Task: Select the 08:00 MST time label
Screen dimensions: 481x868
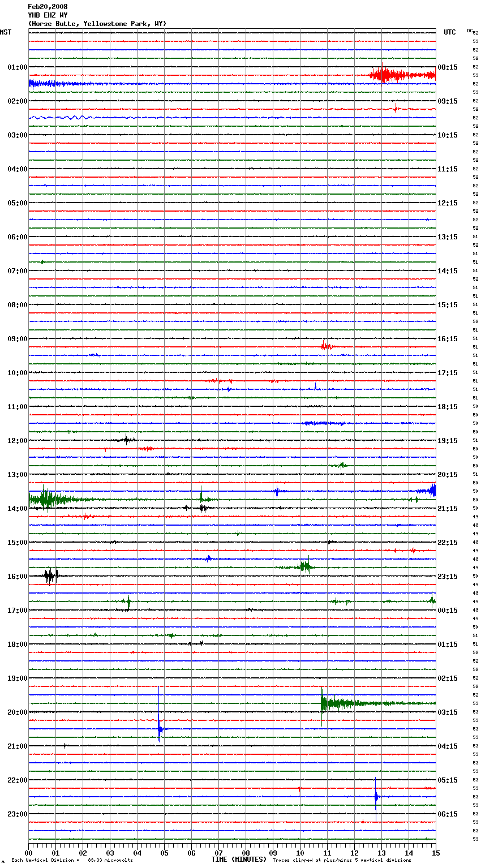Action: tap(18, 305)
